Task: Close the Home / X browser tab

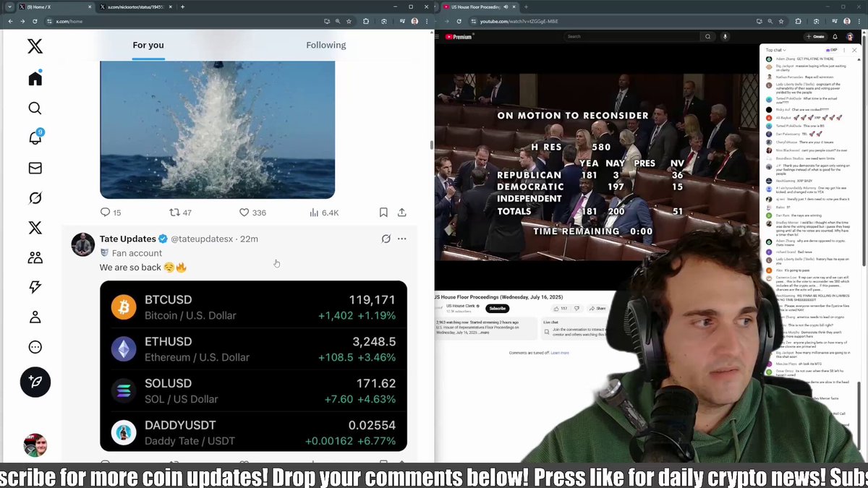Action: pyautogui.click(x=90, y=7)
